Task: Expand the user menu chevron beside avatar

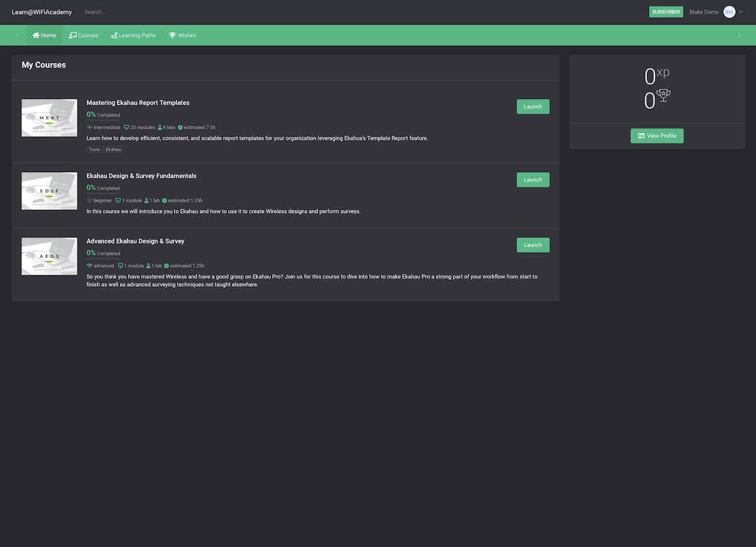Action: (x=742, y=12)
